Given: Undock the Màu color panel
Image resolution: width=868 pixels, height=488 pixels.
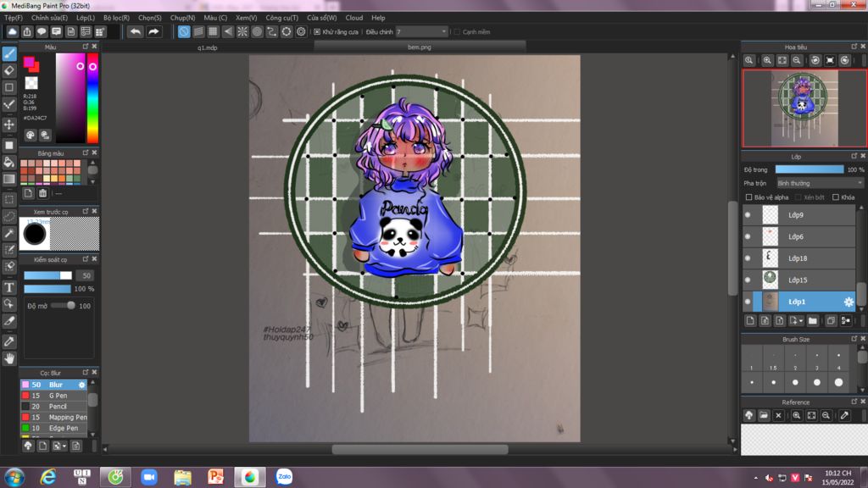Looking at the screenshot, I should pyautogui.click(x=86, y=47).
